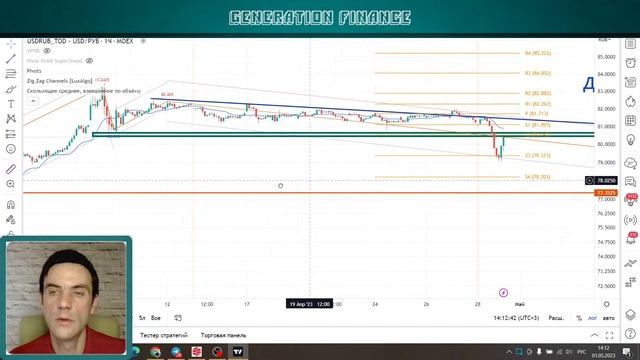Set the time range to 5л
This screenshot has width=640, height=360.
(142, 318)
